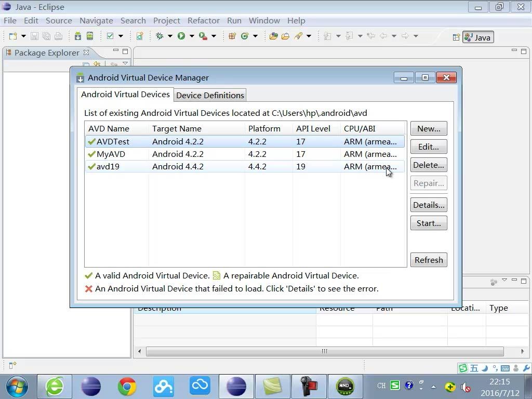Click the Delete... button
The image size is (532, 399).
[x=429, y=165]
